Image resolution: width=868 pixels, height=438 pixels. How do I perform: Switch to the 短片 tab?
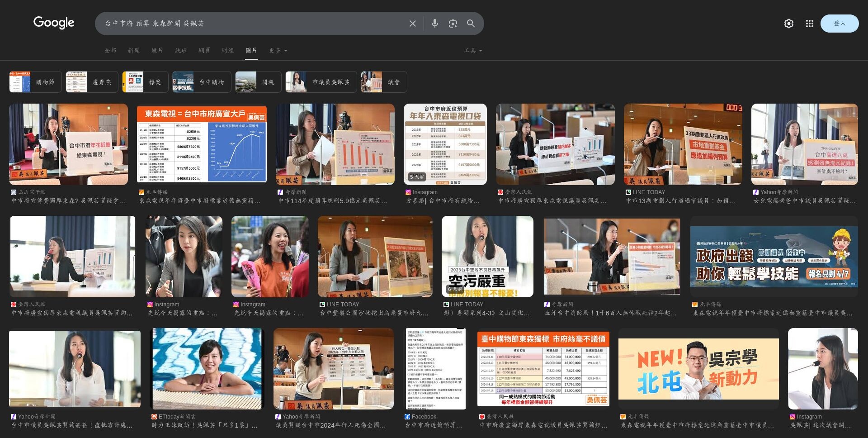coord(157,51)
